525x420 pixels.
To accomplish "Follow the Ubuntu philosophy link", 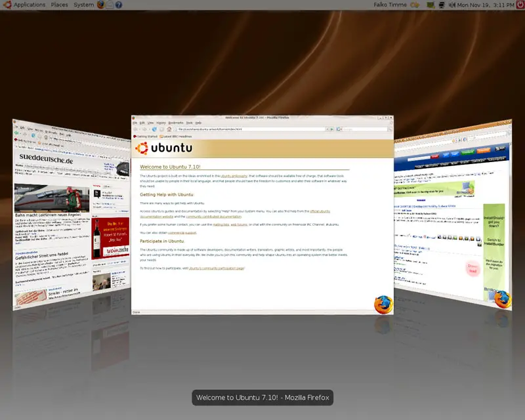I will [x=234, y=176].
